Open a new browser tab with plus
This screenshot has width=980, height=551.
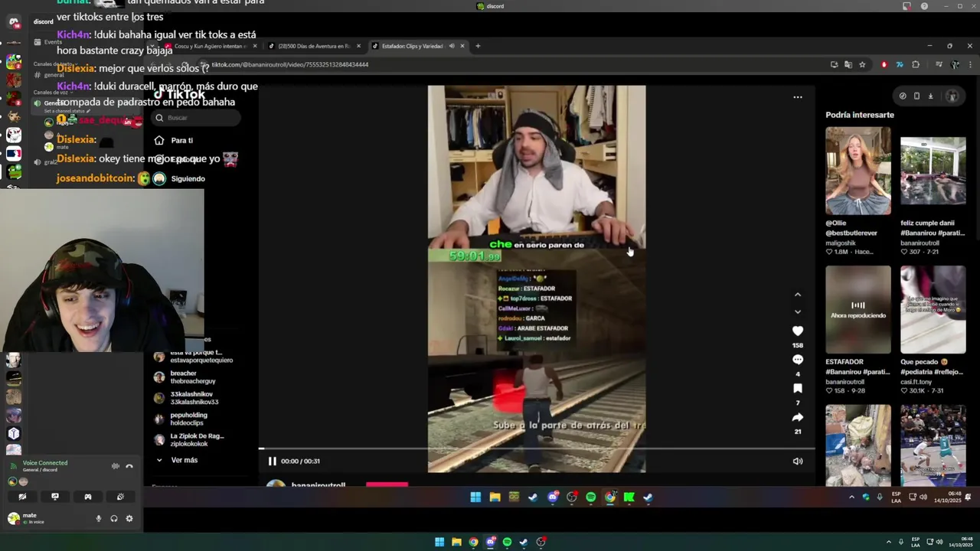pyautogui.click(x=478, y=46)
